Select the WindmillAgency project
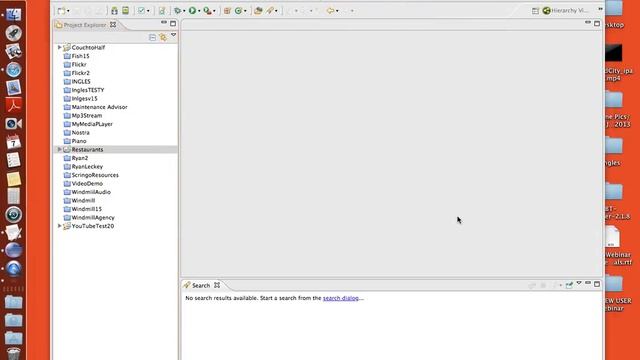Image resolution: width=640 pixels, height=360 pixels. point(89,218)
